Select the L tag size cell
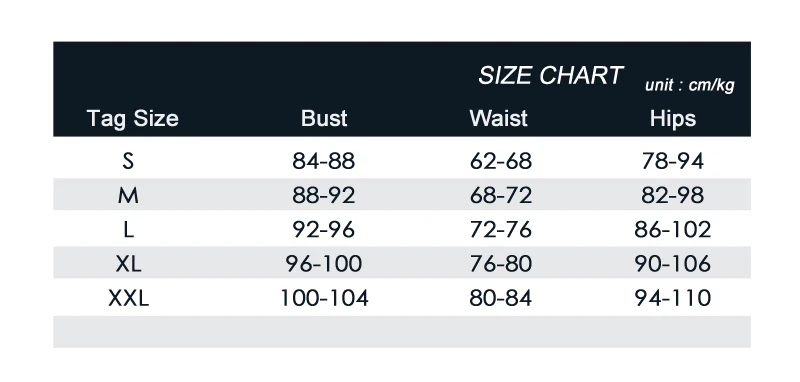This screenshot has height=382, width=800. point(128,230)
